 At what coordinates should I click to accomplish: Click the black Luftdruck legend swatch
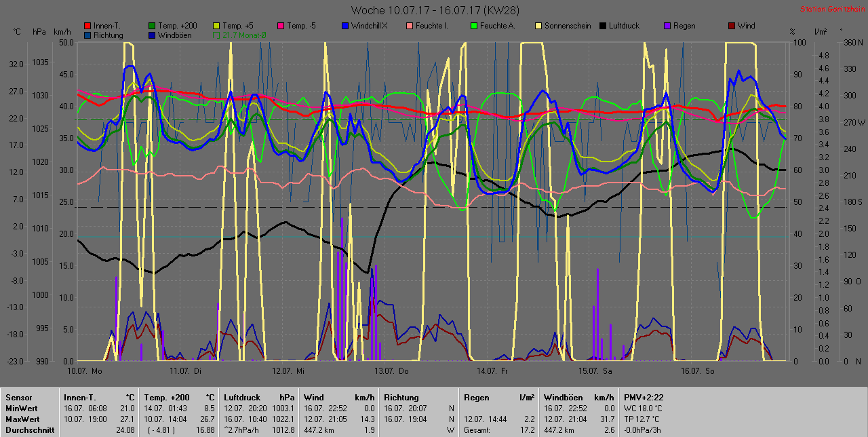(603, 26)
